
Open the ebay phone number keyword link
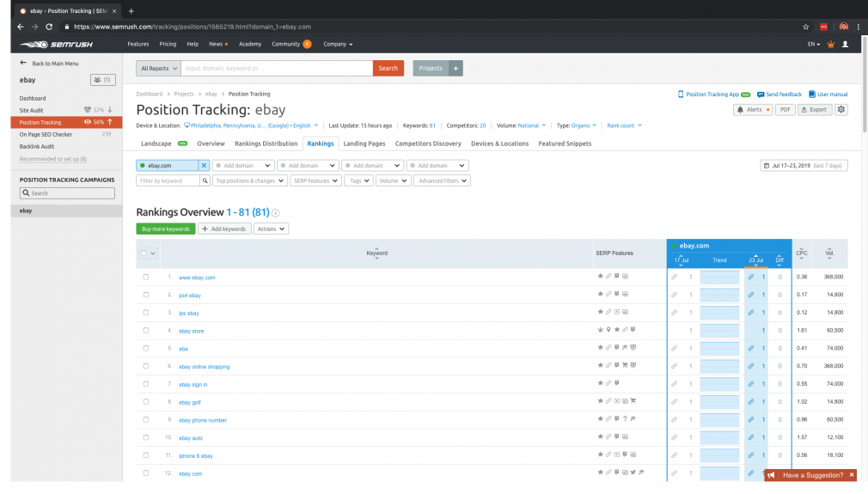coord(203,420)
